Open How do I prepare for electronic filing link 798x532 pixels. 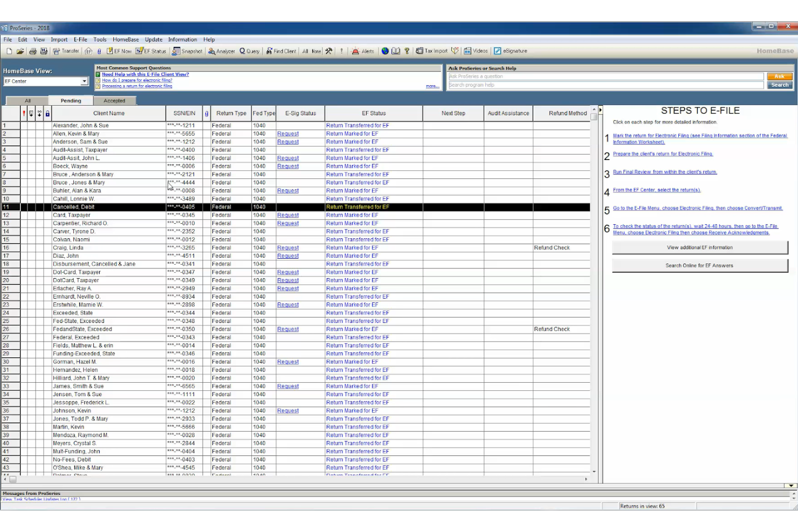pyautogui.click(x=137, y=80)
